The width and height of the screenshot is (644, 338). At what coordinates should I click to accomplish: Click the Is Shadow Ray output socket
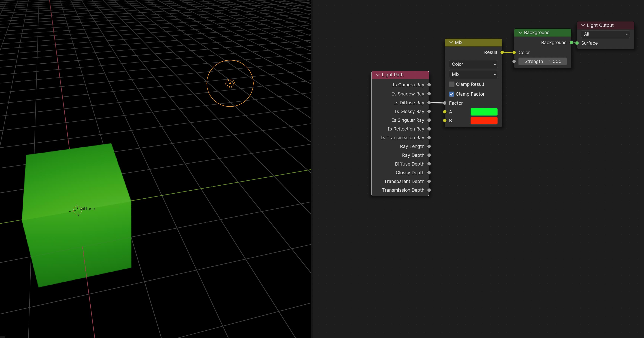click(429, 94)
